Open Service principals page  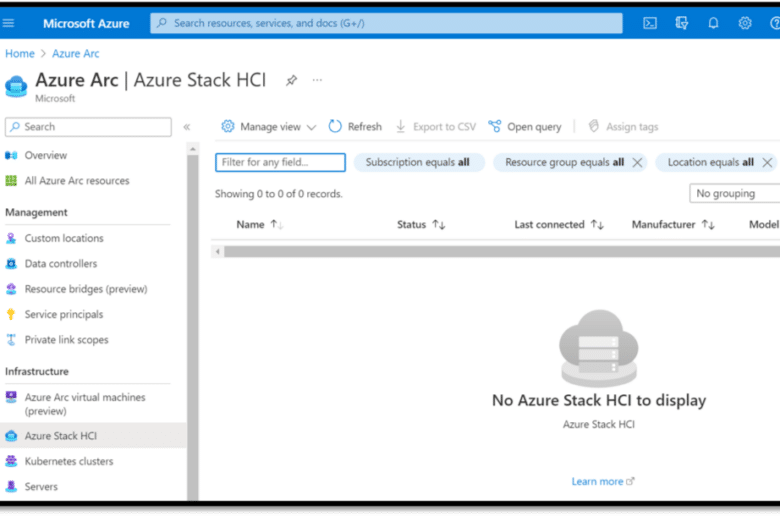64,314
